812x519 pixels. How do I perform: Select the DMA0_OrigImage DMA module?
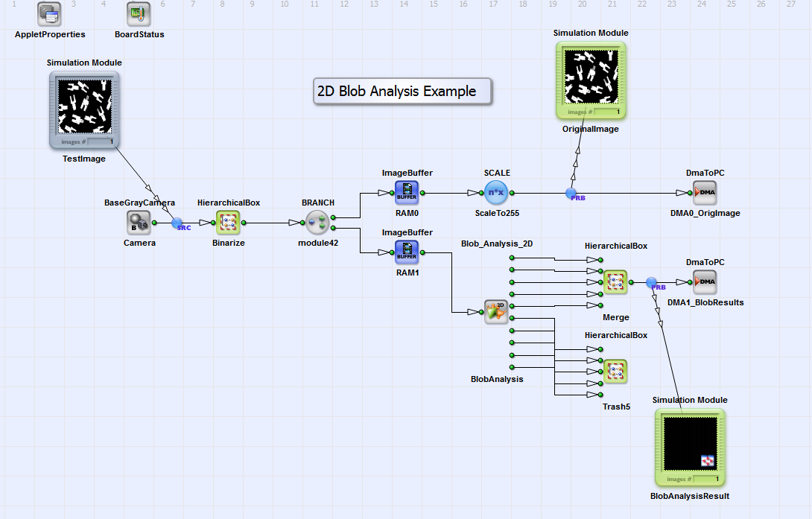tap(705, 192)
